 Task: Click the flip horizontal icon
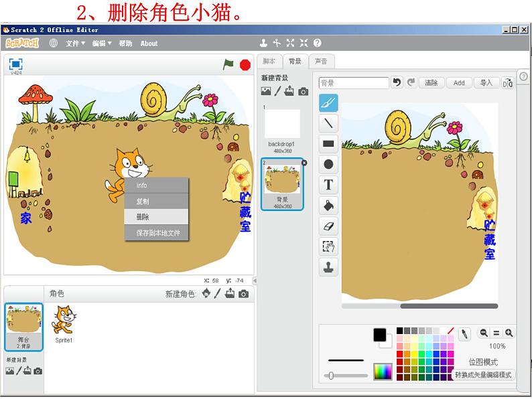[x=508, y=83]
